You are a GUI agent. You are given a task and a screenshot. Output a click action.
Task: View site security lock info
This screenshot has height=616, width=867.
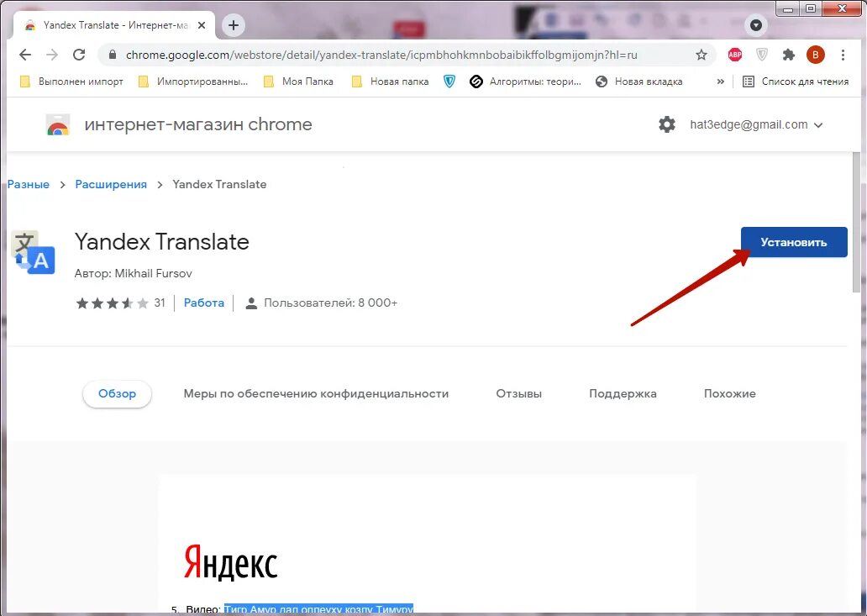click(113, 55)
